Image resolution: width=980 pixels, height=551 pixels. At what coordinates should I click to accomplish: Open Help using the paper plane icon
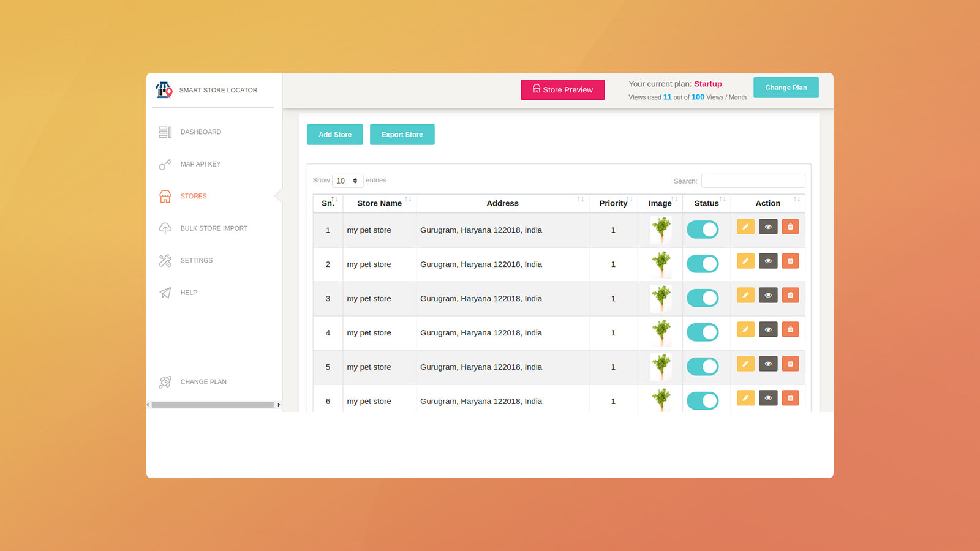(164, 292)
